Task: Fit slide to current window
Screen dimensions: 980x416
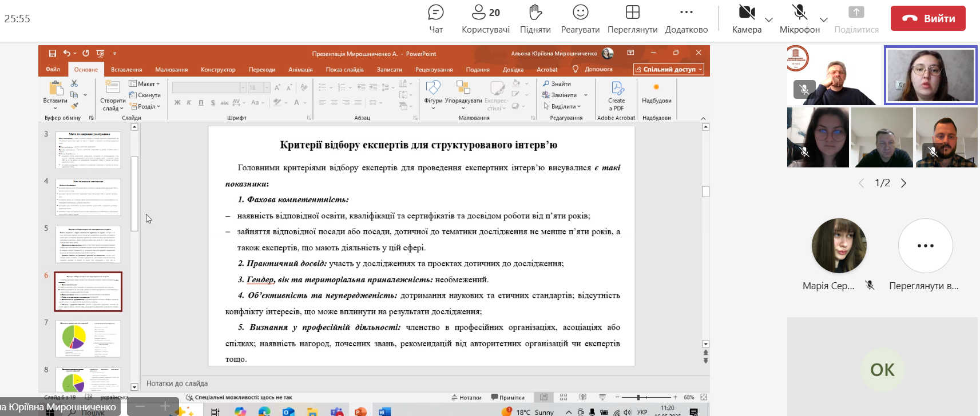Action: coord(704,397)
